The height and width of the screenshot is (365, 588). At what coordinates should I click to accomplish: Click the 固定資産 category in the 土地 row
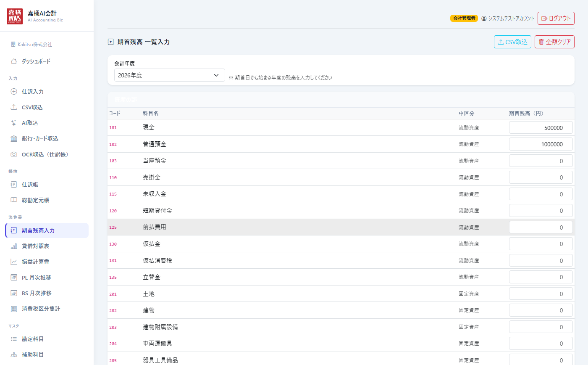(x=469, y=294)
